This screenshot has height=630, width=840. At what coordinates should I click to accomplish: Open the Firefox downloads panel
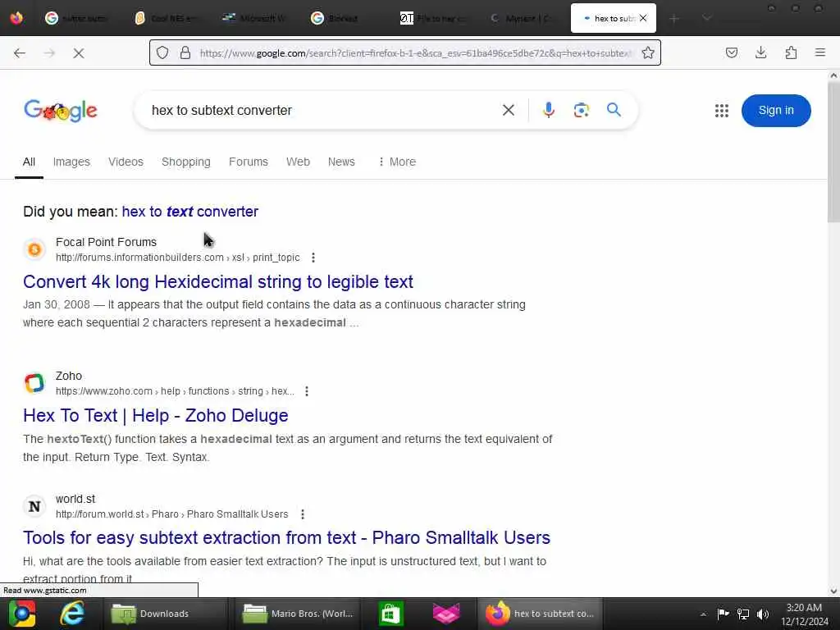pyautogui.click(x=760, y=52)
